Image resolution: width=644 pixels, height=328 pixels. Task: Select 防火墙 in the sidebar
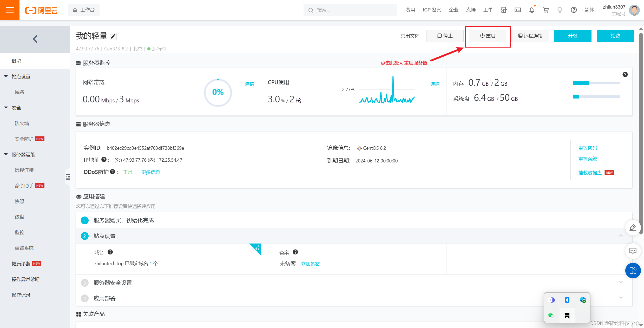coord(22,123)
